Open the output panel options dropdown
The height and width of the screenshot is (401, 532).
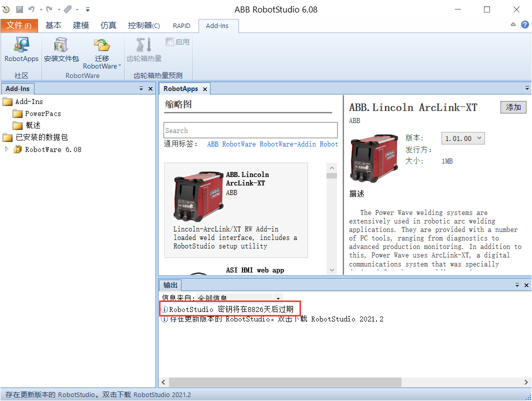point(517,285)
